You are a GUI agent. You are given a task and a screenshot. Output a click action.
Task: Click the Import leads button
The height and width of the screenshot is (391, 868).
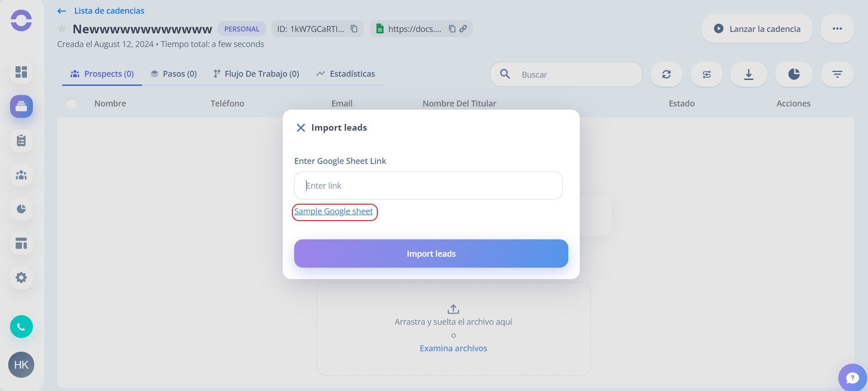(x=431, y=254)
